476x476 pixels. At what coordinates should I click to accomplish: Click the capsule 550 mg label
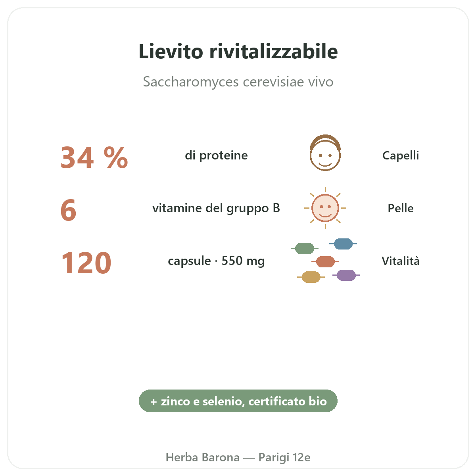point(216,261)
